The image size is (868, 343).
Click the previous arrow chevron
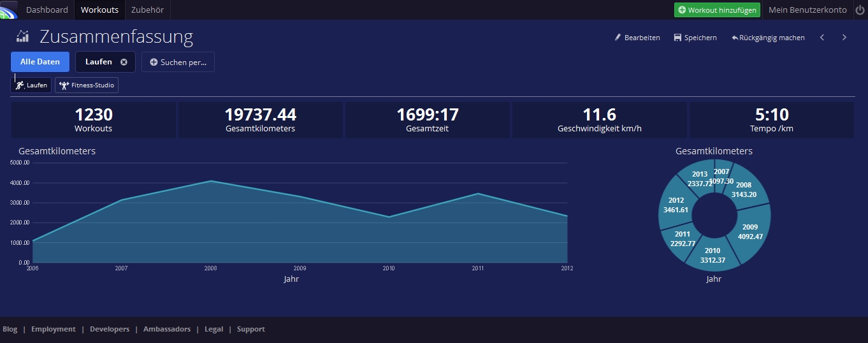click(822, 38)
